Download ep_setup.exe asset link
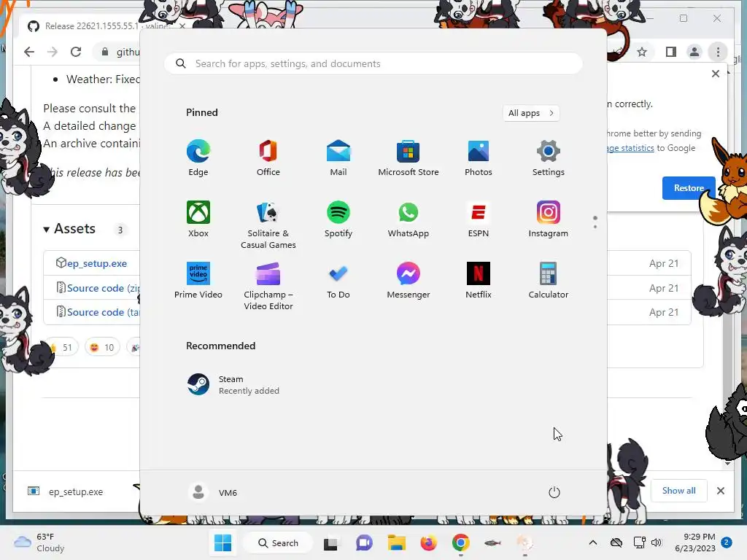The height and width of the screenshot is (560, 747). coord(97,263)
